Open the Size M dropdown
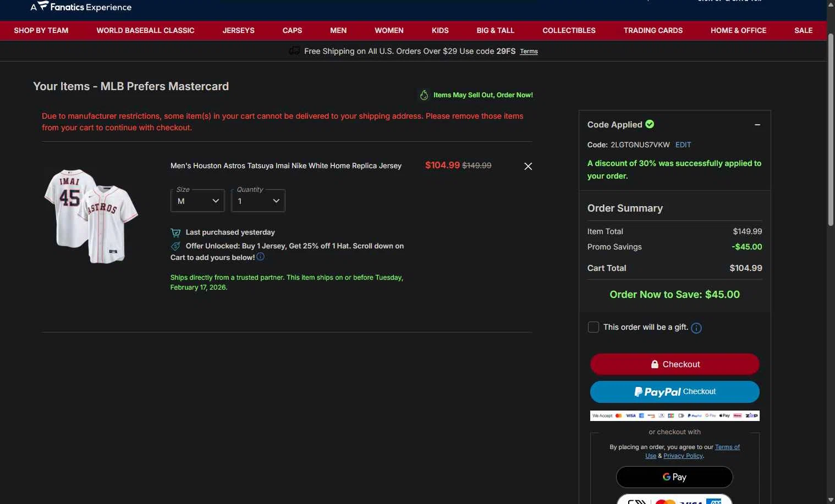Image resolution: width=835 pixels, height=504 pixels. point(197,201)
